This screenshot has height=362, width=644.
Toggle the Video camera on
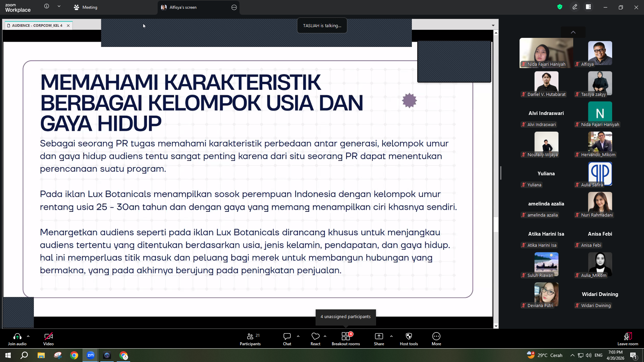[48, 339]
